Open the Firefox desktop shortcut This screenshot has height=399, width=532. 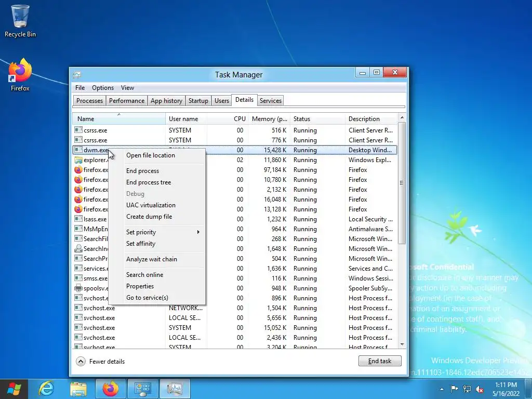(x=20, y=75)
